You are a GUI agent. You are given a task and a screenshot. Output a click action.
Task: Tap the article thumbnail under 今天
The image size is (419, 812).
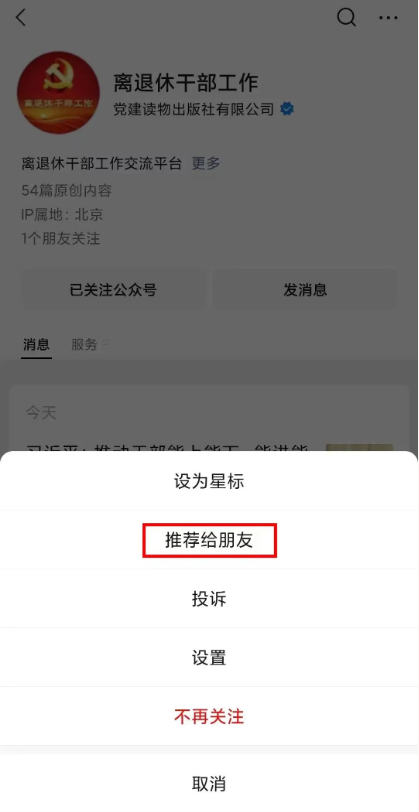[x=359, y=448]
